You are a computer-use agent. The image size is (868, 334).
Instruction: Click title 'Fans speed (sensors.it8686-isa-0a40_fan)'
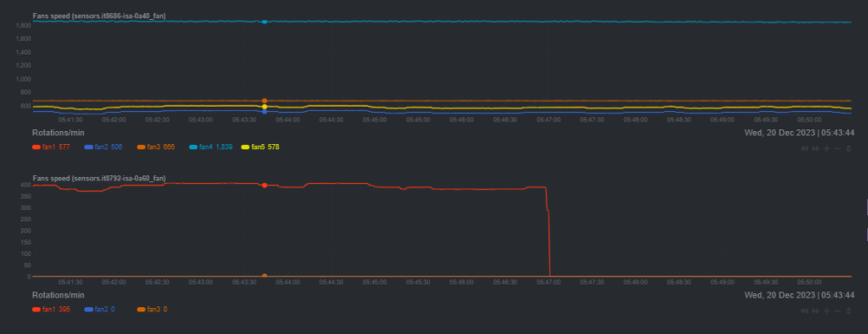click(99, 16)
